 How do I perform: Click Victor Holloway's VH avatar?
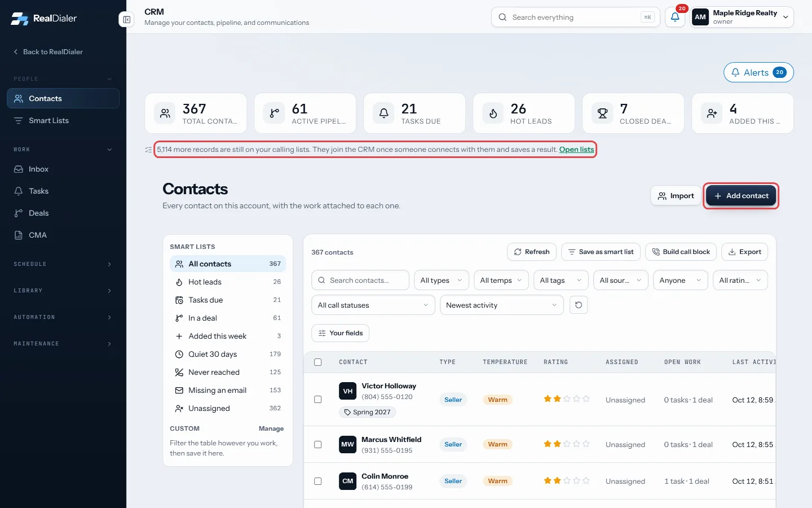[x=347, y=391]
